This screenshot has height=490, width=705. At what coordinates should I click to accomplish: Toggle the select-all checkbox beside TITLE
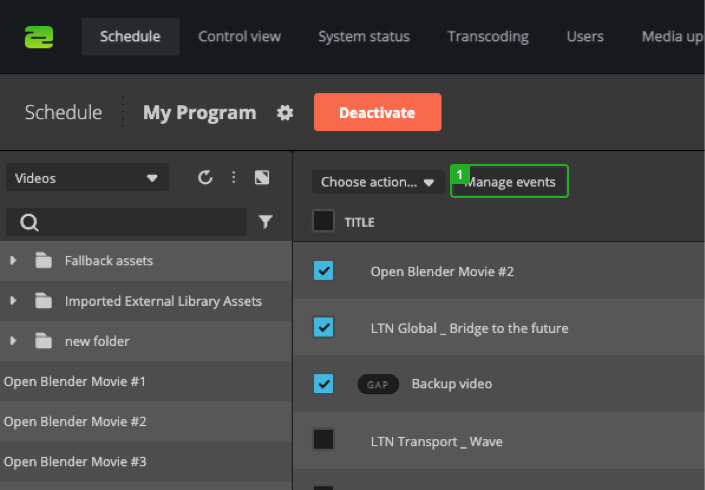[x=323, y=221]
